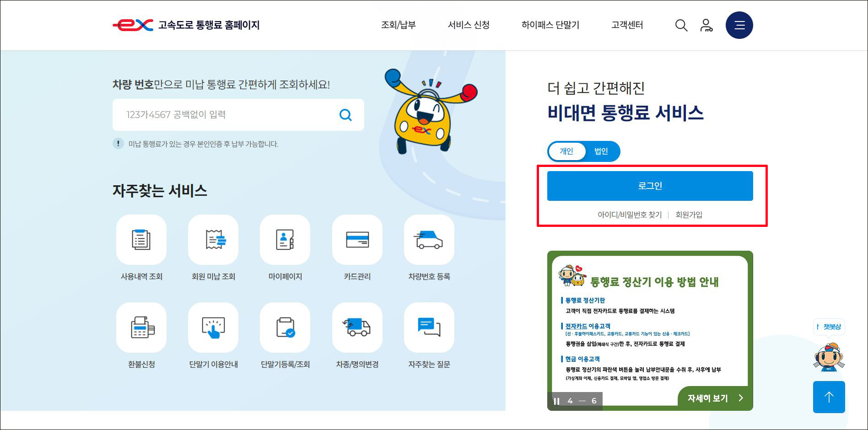The image size is (868, 430).
Task: Click the EX 고속도로 통행료 홈페이지 logo
Action: coord(186,25)
